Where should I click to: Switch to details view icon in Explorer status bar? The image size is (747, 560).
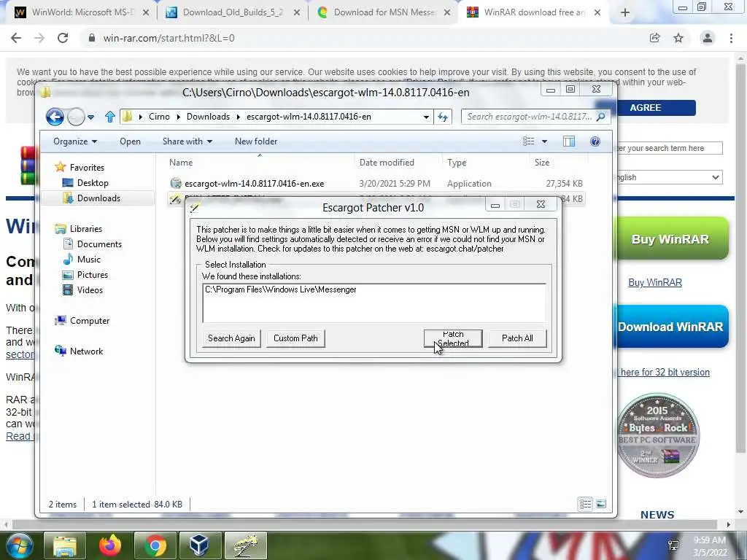point(585,504)
